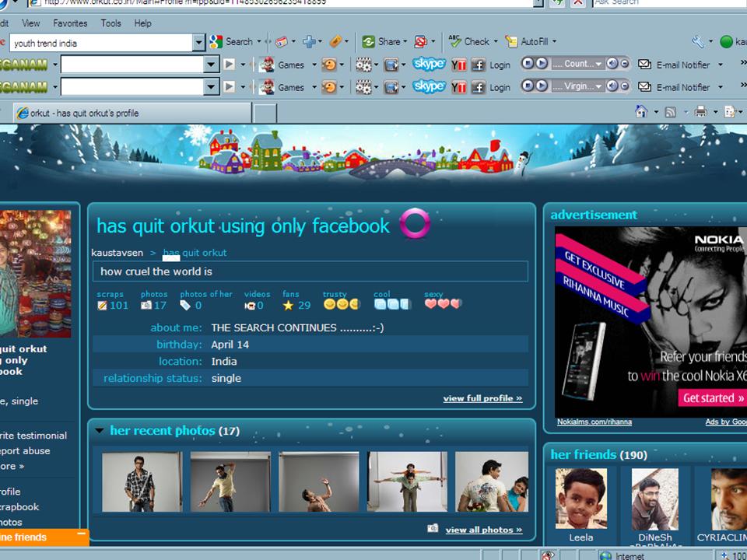Open the View menu
The height and width of the screenshot is (560, 747).
point(31,23)
